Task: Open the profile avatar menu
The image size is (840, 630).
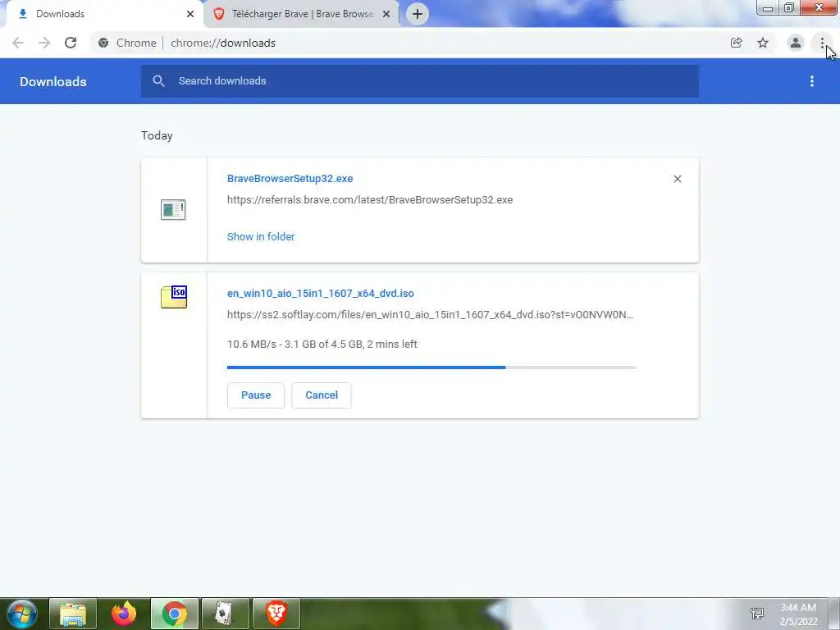Action: (796, 43)
